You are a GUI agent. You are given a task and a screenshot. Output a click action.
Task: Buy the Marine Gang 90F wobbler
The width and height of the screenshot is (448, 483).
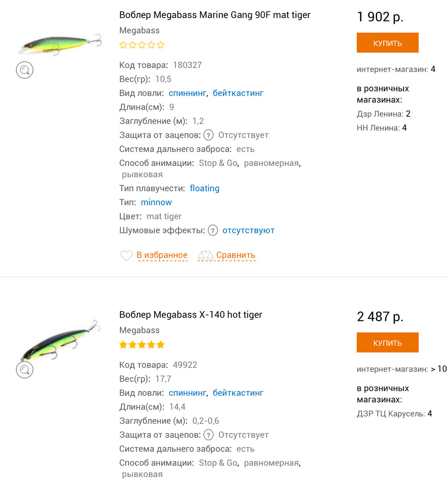(388, 43)
